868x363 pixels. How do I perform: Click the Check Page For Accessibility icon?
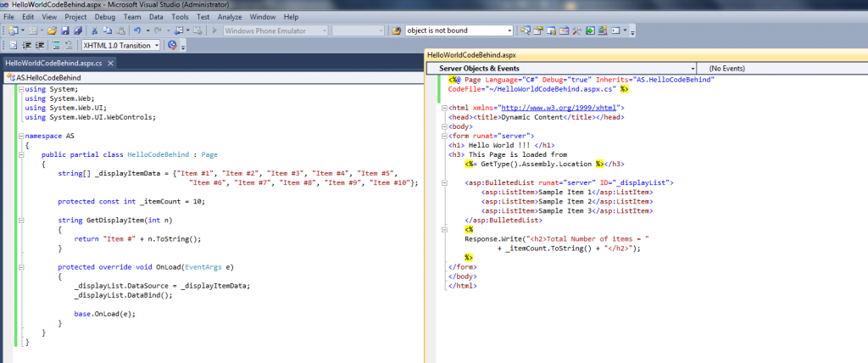[x=172, y=46]
